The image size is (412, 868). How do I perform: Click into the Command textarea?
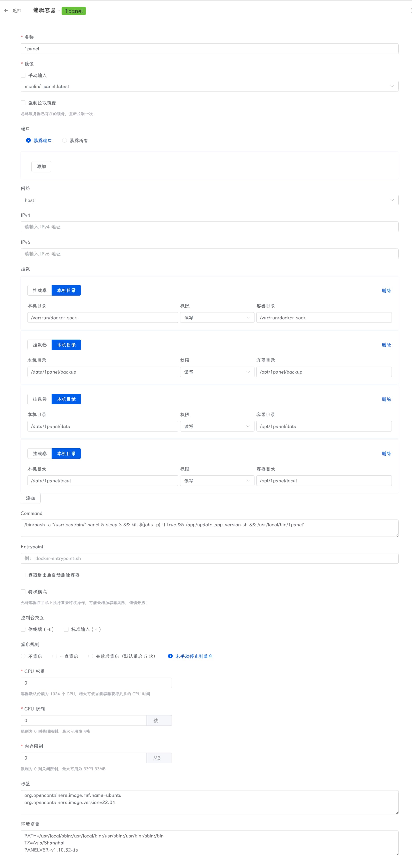click(209, 528)
